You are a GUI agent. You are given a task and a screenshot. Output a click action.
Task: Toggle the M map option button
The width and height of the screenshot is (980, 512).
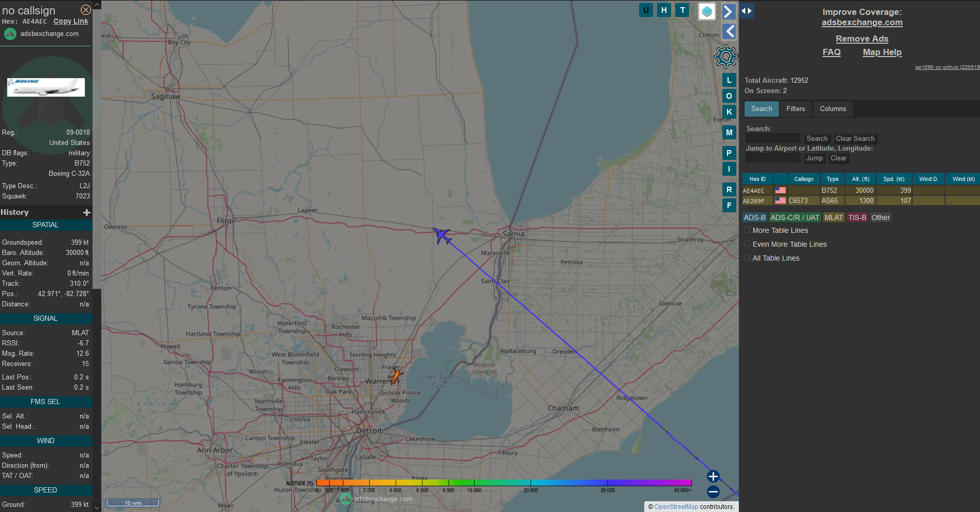[729, 133]
